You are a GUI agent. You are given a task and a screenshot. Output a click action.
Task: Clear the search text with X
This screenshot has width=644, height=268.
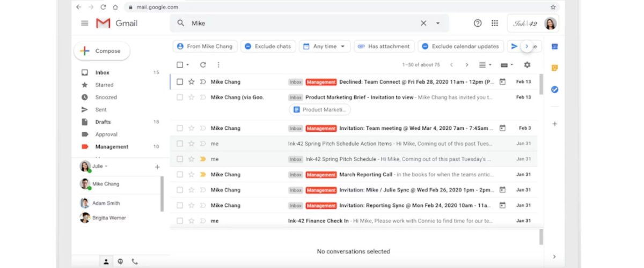click(423, 23)
